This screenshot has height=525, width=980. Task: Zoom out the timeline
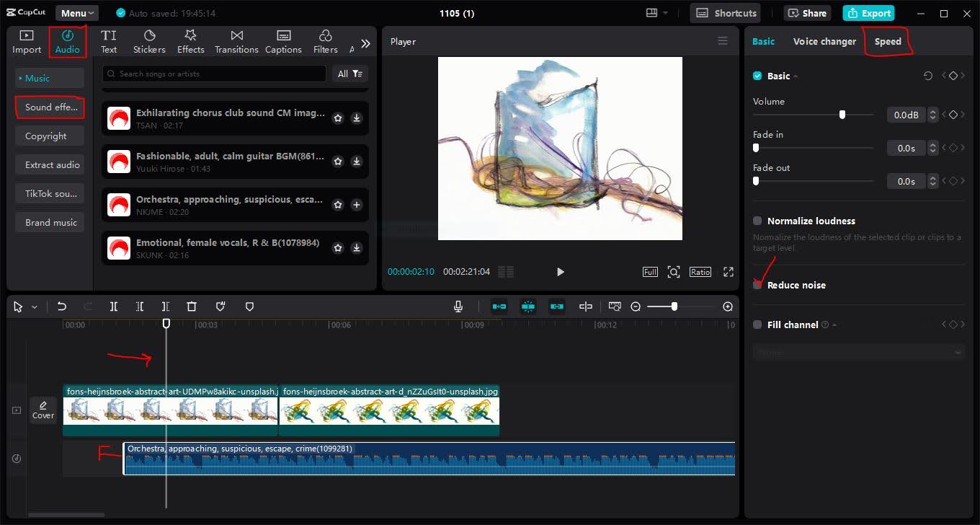click(x=636, y=306)
